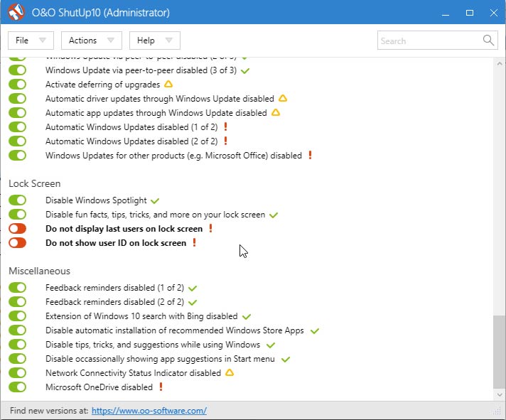Click yellow triangle beside Automatic app updates
The width and height of the screenshot is (506, 420).
click(x=276, y=112)
